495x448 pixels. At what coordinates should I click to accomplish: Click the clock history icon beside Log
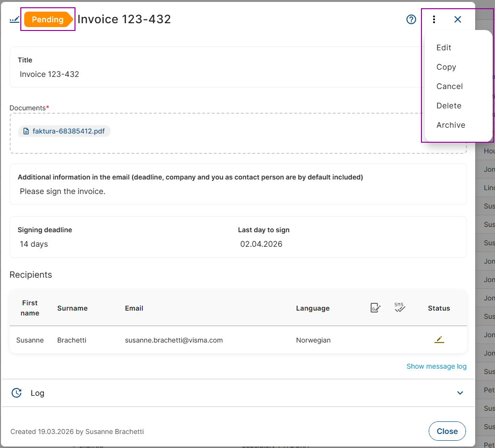pyautogui.click(x=16, y=393)
